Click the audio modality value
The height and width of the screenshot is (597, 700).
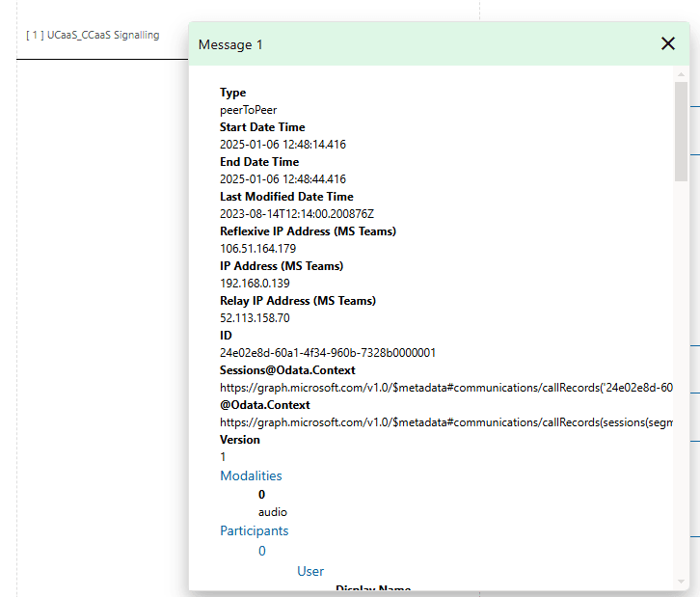tap(272, 512)
